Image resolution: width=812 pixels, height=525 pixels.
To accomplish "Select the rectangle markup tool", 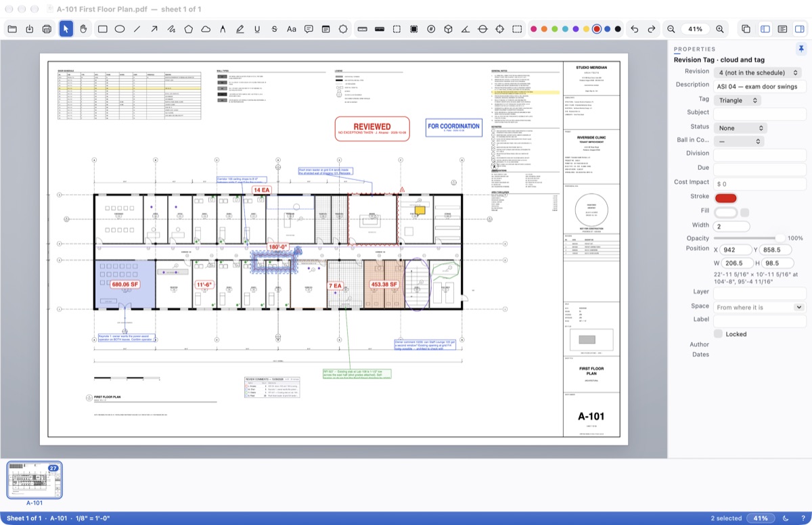I will pyautogui.click(x=103, y=29).
